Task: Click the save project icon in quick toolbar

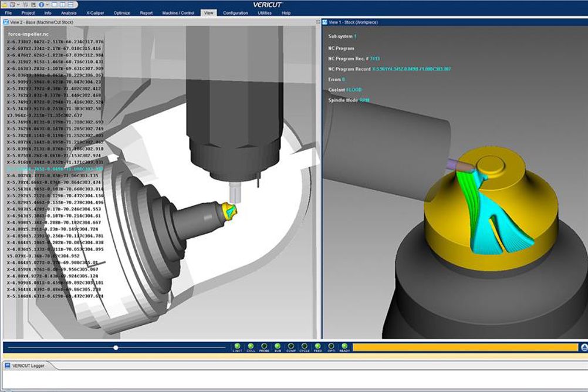Action: tap(12, 5)
